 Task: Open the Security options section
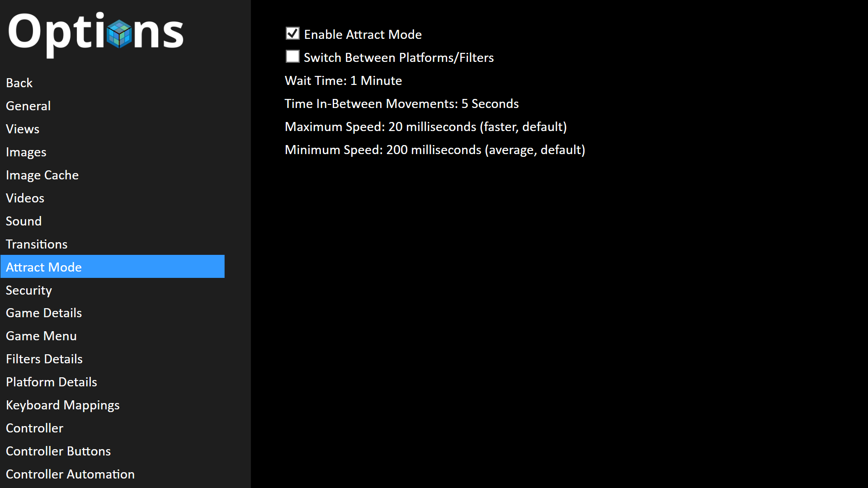point(28,290)
